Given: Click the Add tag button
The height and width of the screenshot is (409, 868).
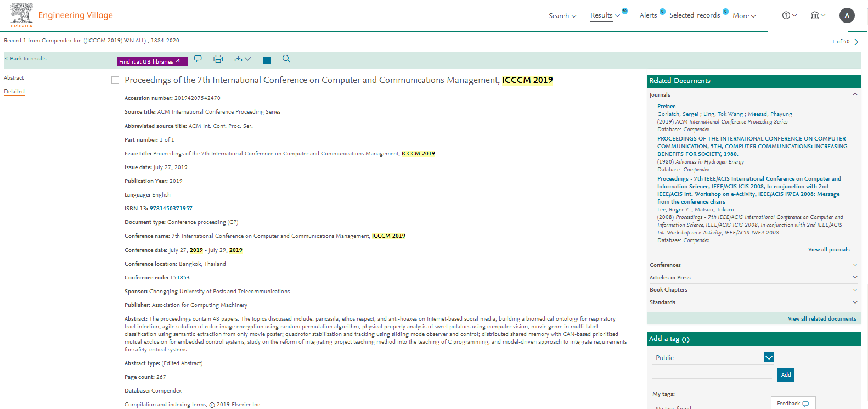Looking at the screenshot, I should pos(786,375).
